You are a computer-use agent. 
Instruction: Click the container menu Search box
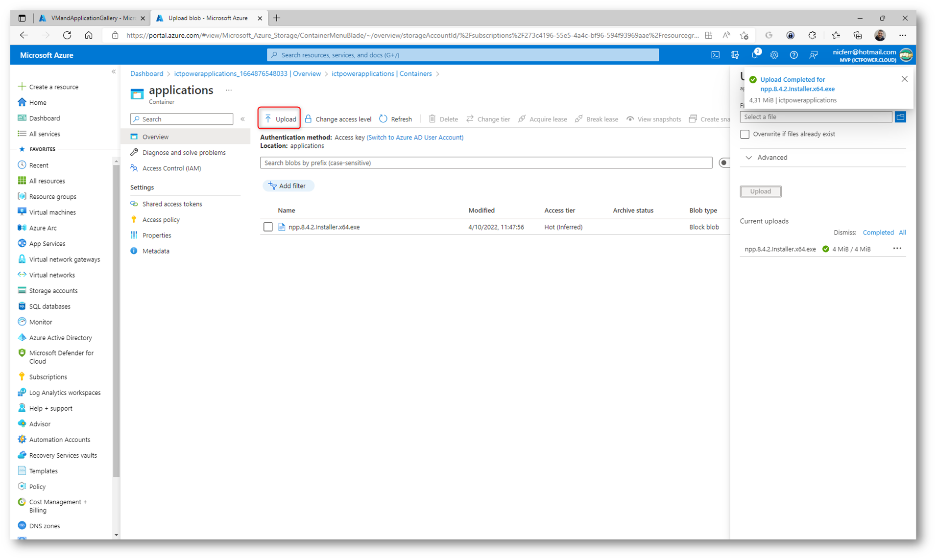point(182,119)
